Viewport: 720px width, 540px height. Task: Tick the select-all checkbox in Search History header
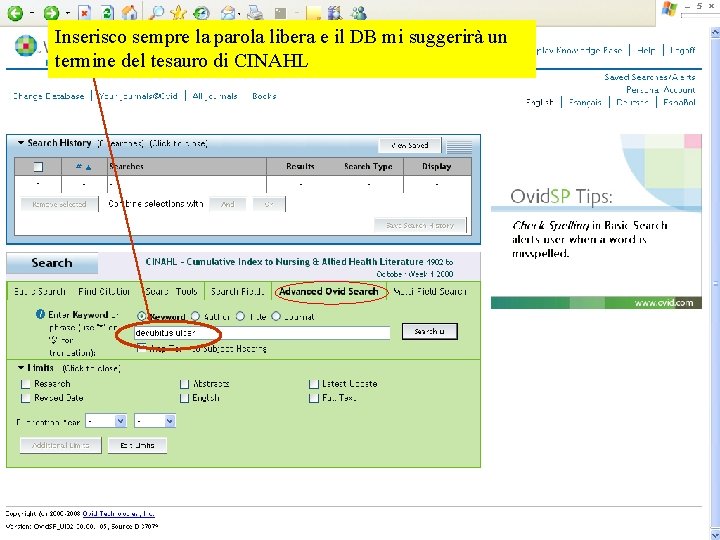click(38, 167)
